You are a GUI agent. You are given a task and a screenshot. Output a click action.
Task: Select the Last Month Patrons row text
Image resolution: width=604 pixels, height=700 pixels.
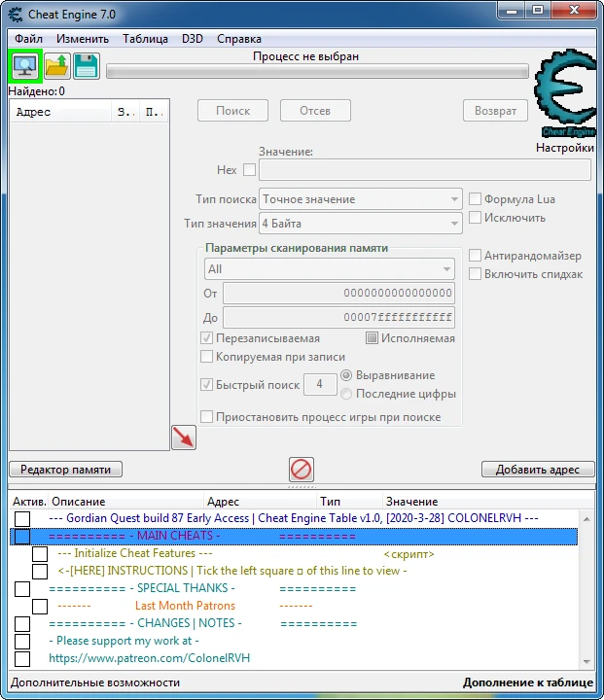pos(185,606)
